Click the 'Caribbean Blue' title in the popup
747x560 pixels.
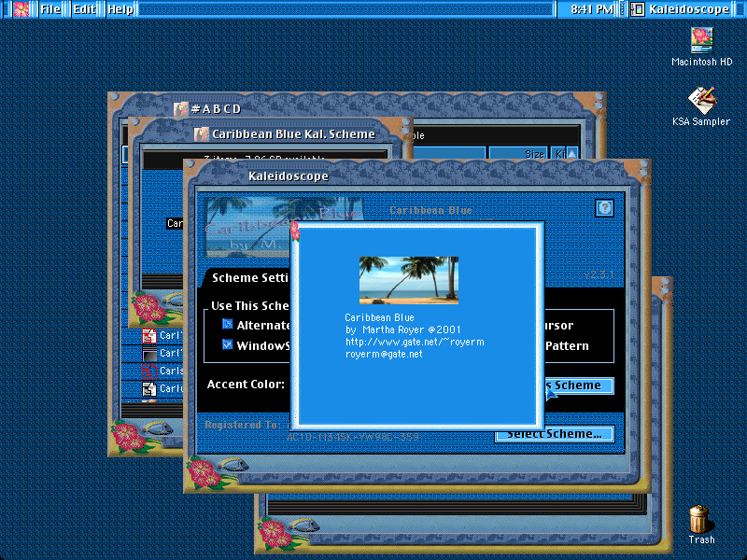click(x=379, y=317)
